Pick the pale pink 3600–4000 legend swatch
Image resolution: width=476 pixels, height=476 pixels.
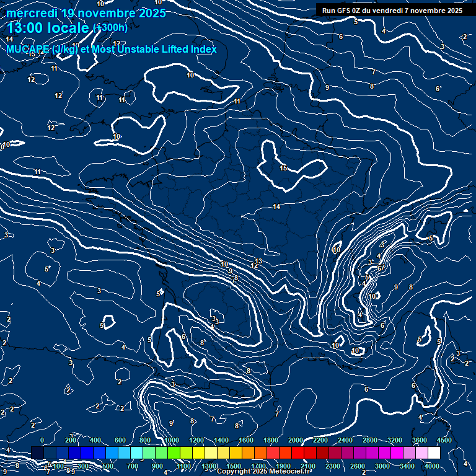421,452
